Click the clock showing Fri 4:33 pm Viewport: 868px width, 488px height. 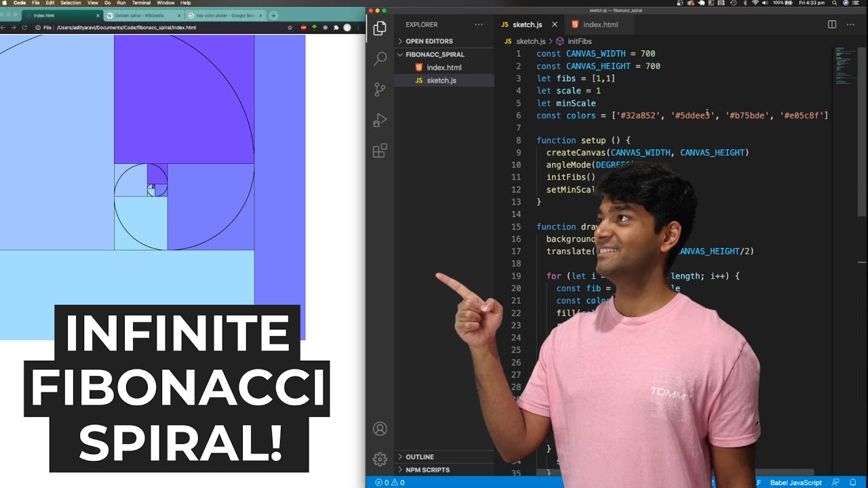pos(811,3)
